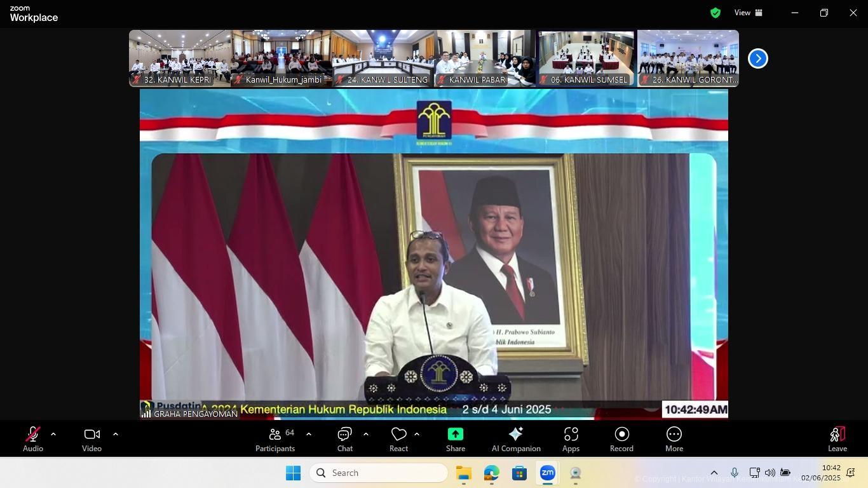Click the green encryption shield icon
Viewport: 868px width, 488px height.
(715, 13)
